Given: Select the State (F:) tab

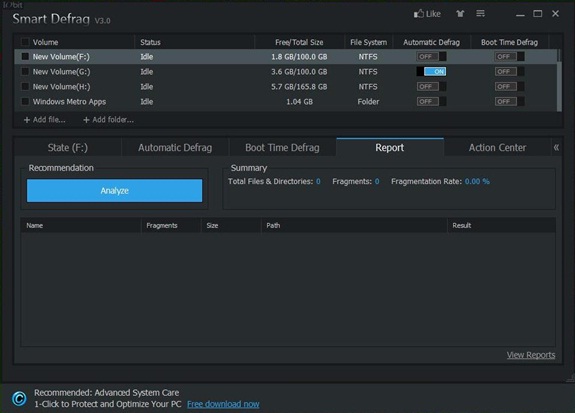Looking at the screenshot, I should tap(68, 147).
